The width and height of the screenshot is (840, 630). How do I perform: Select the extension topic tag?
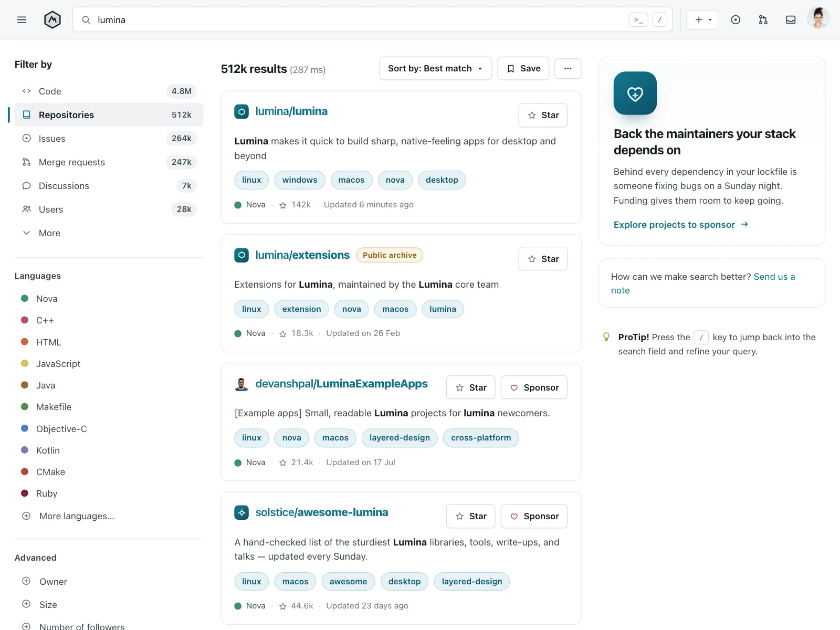(x=302, y=309)
